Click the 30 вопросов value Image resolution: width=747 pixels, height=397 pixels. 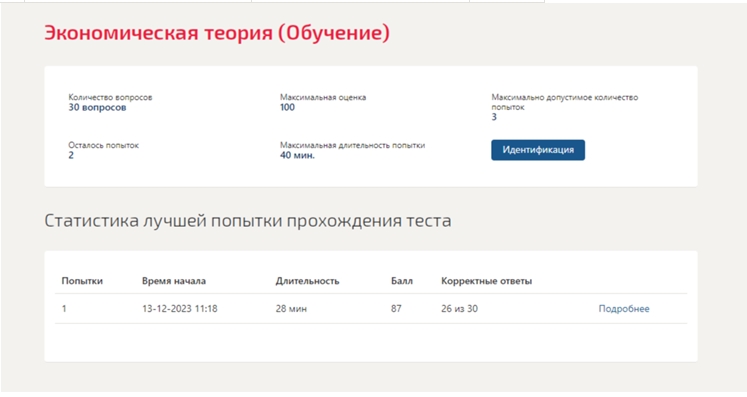tap(97, 107)
